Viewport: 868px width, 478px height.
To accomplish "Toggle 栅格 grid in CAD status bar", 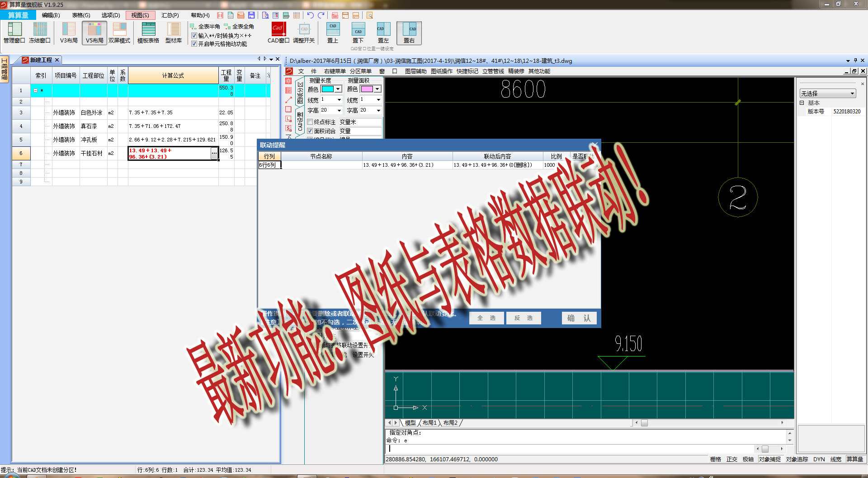I will [x=716, y=459].
